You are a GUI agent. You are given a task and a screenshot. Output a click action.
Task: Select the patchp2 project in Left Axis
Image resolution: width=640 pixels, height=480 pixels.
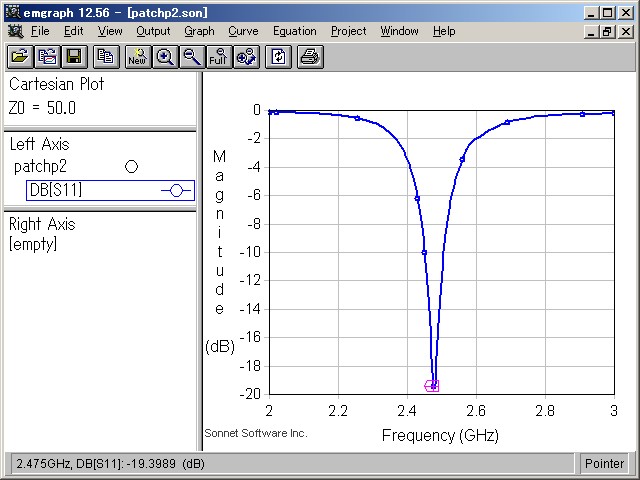coord(40,167)
